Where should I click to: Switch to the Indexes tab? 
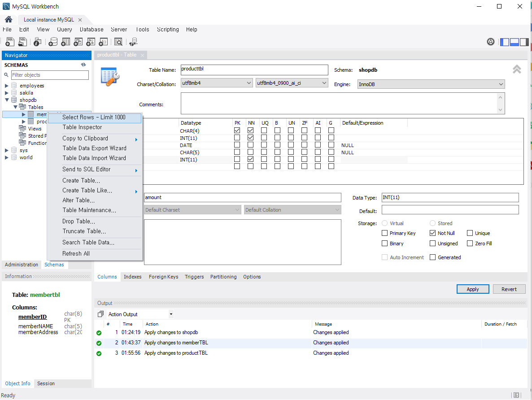(133, 277)
